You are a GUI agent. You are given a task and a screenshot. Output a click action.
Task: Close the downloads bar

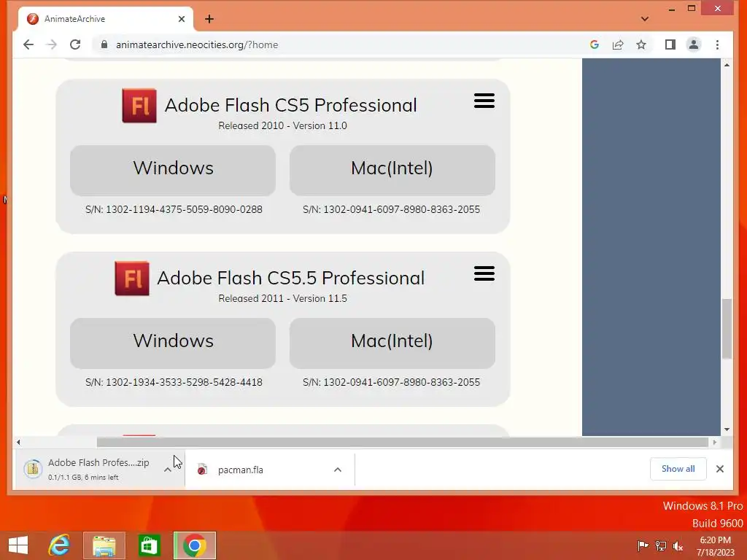click(720, 469)
